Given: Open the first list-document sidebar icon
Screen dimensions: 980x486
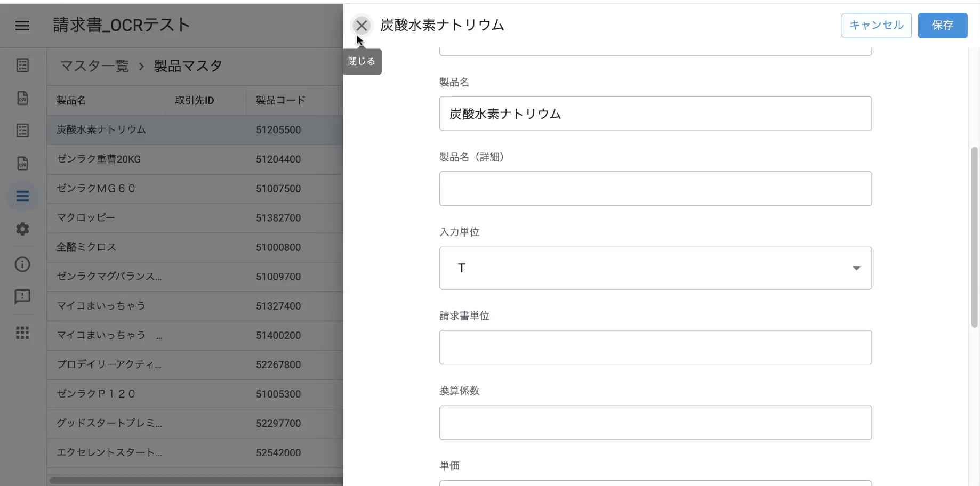Looking at the screenshot, I should [x=22, y=66].
